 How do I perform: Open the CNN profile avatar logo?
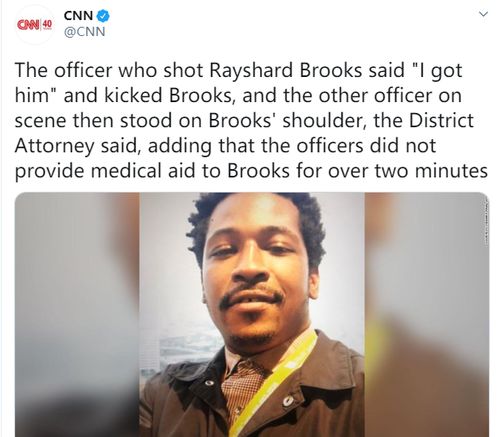[36, 24]
